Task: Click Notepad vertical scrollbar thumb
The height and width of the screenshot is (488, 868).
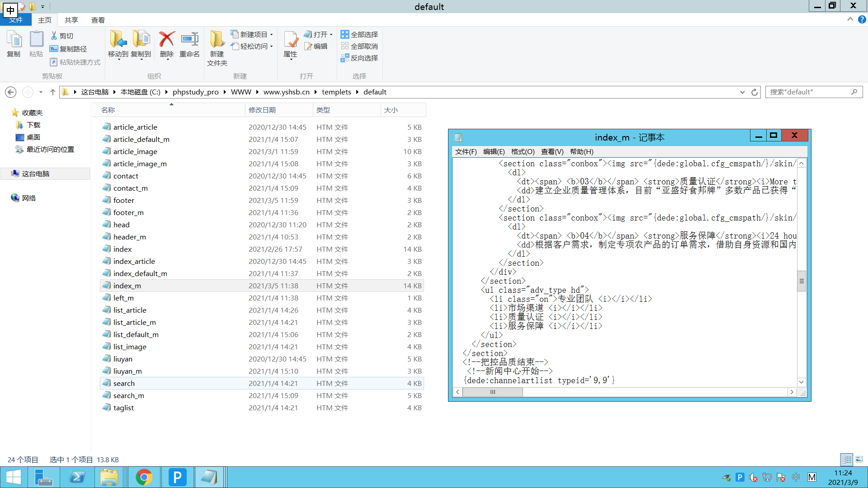Action: point(802,281)
